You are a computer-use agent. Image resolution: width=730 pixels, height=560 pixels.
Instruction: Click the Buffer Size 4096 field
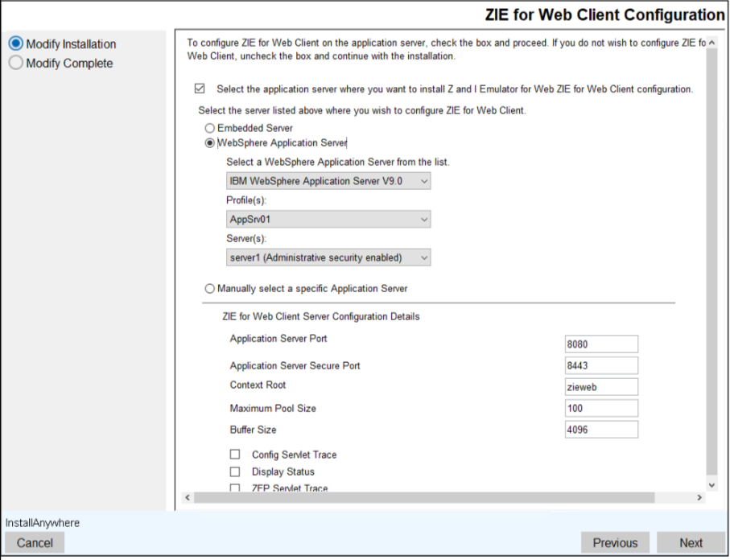point(601,430)
